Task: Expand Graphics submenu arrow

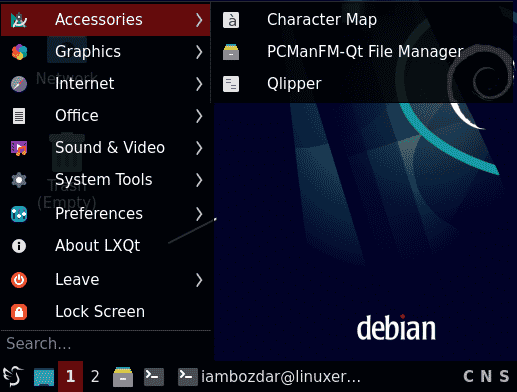Action: pos(199,52)
